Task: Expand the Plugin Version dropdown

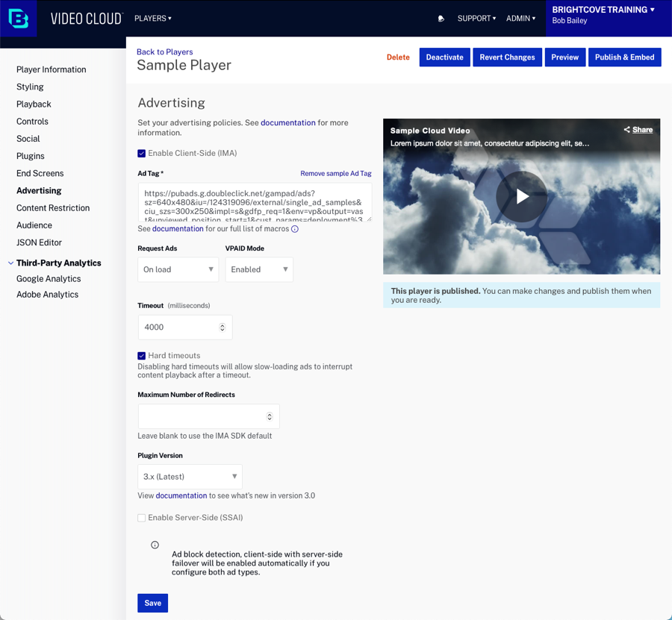Action: point(190,477)
